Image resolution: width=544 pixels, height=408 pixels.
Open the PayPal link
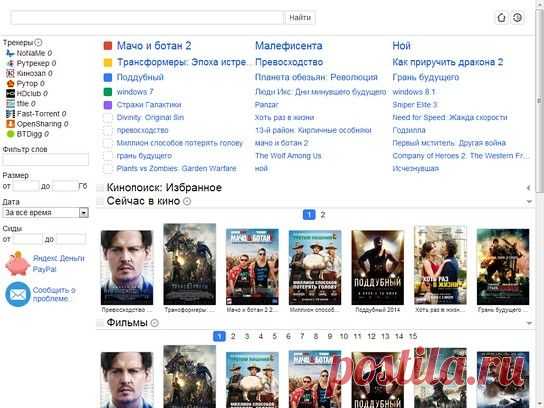(x=44, y=269)
